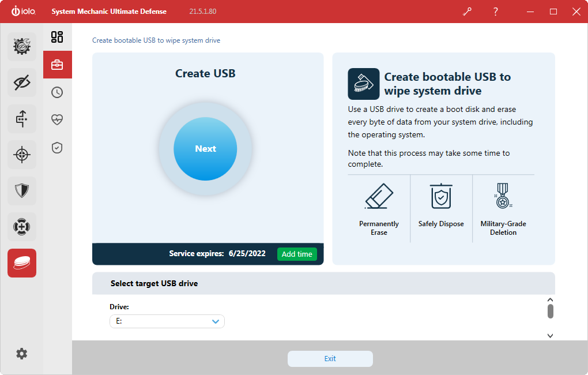Open the Drive E: dropdown
The width and height of the screenshot is (588, 375).
167,321
